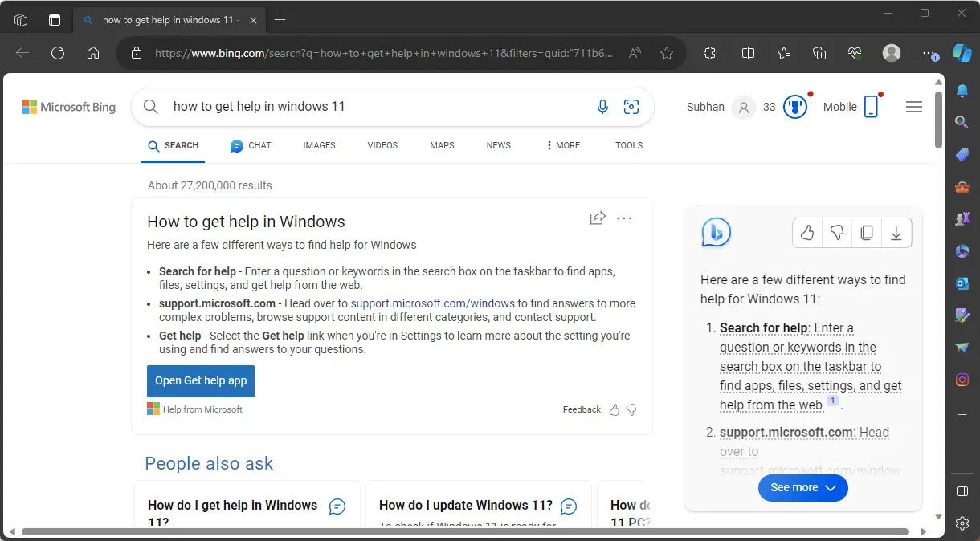Open more options dots on help card
This screenshot has width=980, height=541.
(624, 218)
